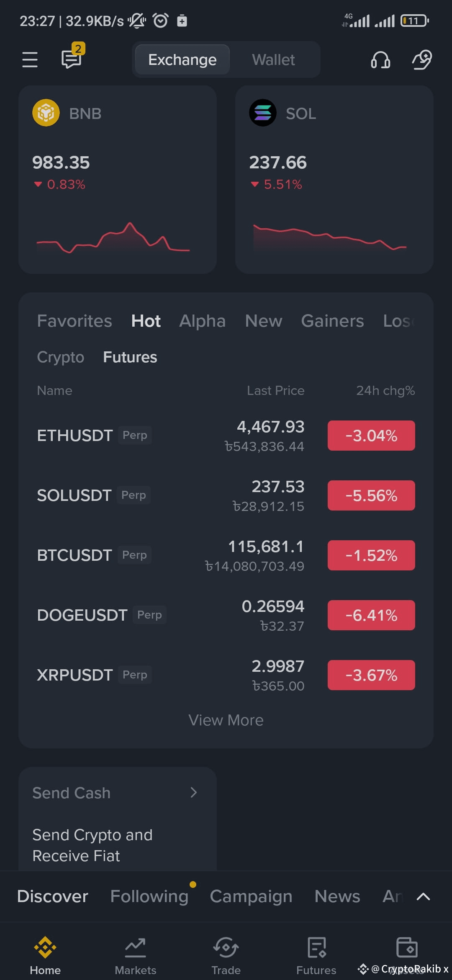The width and height of the screenshot is (452, 980).
Task: Expand list with View More
Action: point(226,720)
